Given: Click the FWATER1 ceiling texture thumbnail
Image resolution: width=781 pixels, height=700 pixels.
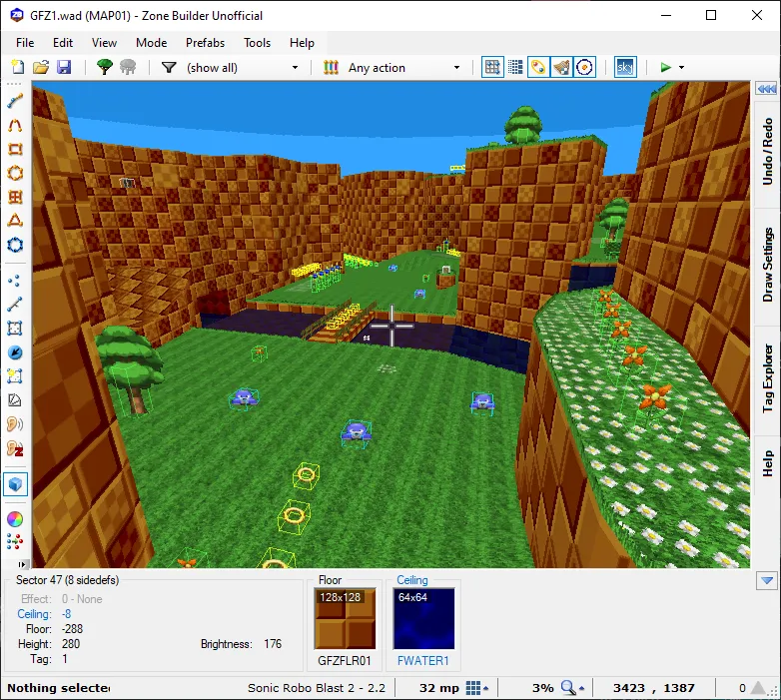Looking at the screenshot, I should tap(423, 619).
